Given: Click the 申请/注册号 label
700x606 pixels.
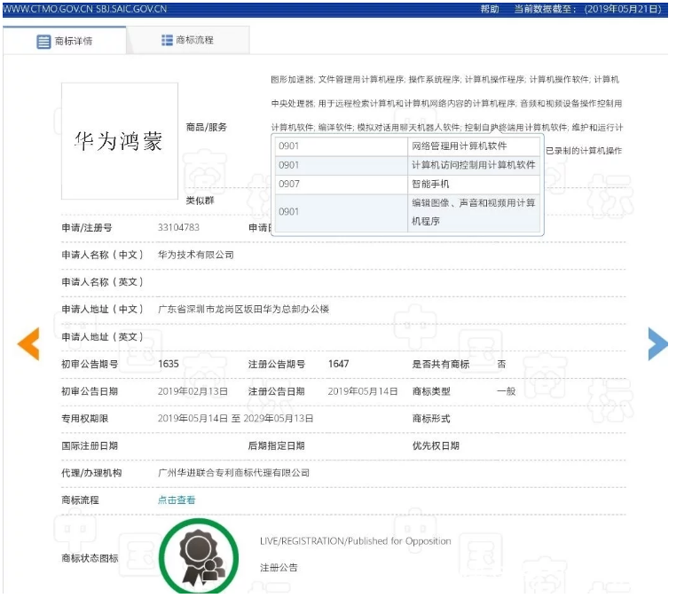Looking at the screenshot, I should (x=87, y=227).
